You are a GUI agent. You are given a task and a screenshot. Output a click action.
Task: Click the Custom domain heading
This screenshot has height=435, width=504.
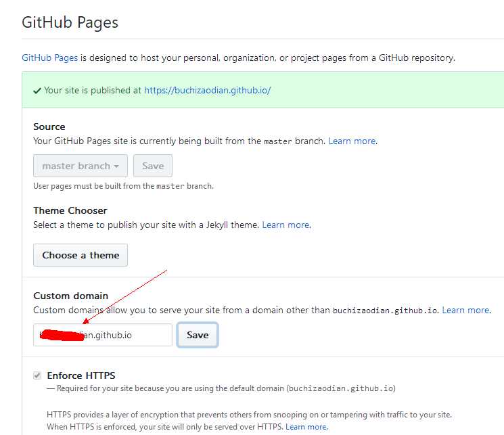71,296
